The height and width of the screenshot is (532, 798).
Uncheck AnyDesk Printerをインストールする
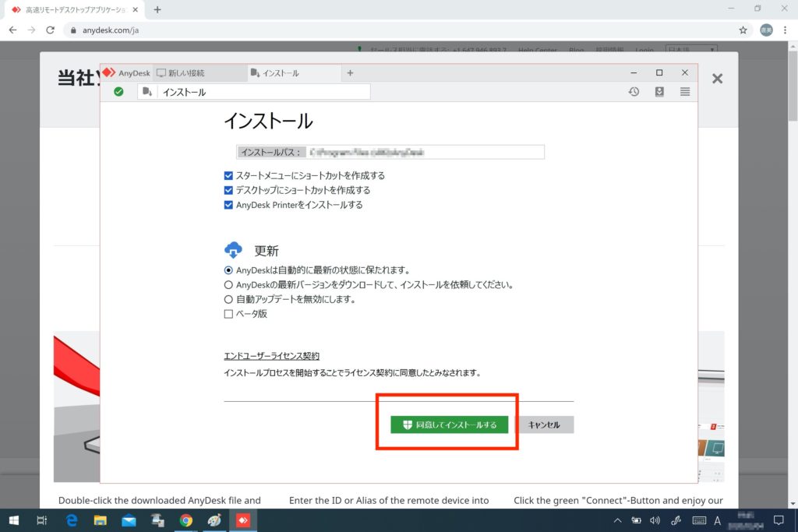(228, 205)
